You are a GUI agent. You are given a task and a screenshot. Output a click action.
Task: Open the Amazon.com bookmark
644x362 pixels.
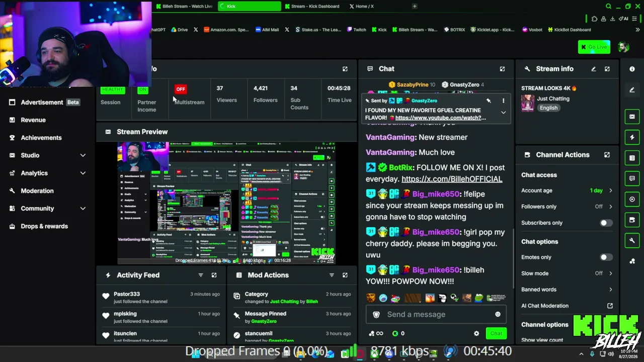click(x=226, y=30)
